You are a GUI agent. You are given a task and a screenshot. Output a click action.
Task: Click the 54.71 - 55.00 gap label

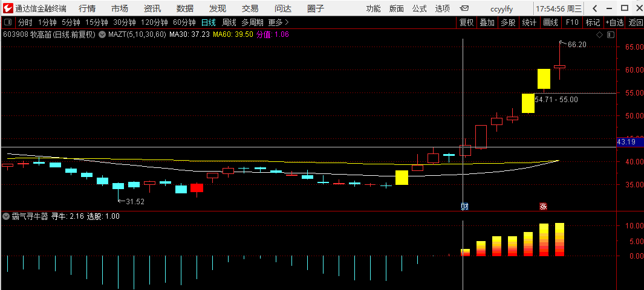click(x=556, y=99)
